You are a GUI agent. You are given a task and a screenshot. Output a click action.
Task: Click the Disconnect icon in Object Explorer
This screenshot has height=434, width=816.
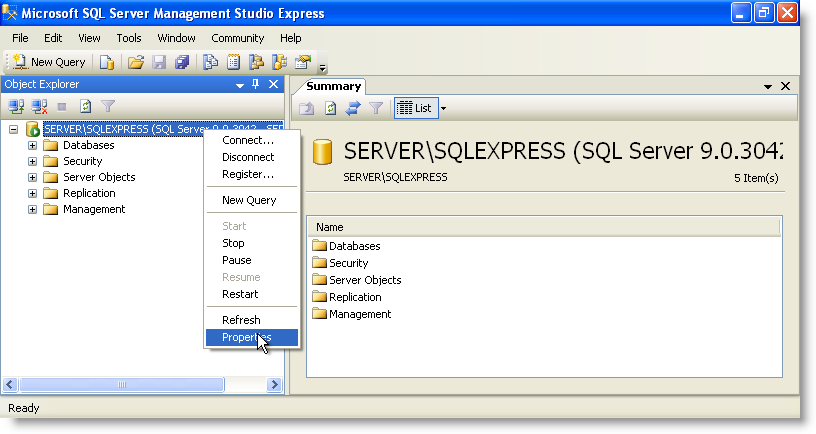point(39,107)
